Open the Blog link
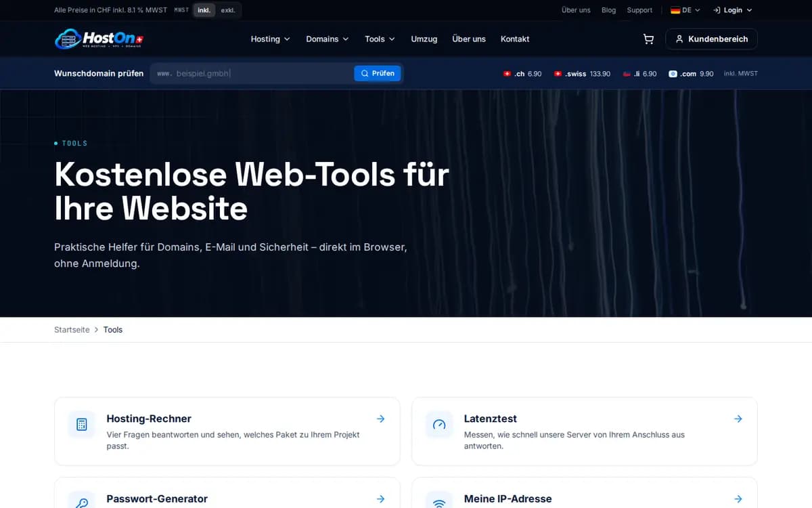 (608, 10)
